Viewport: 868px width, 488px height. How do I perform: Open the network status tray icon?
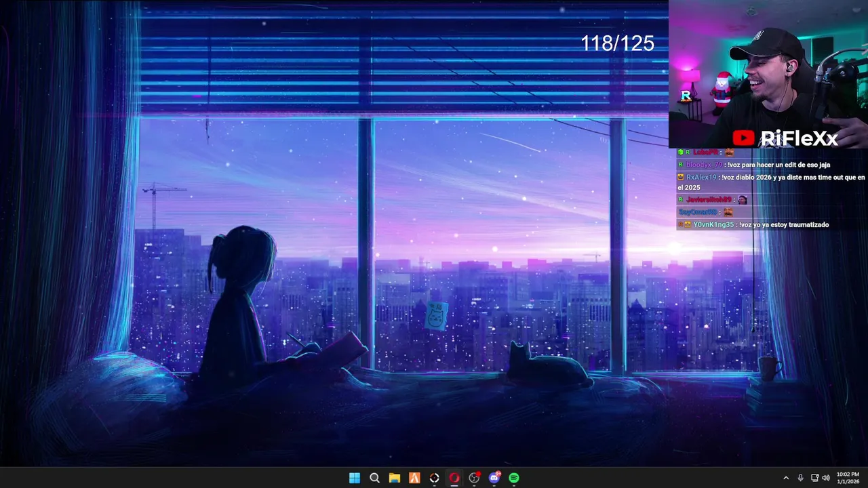point(815,478)
